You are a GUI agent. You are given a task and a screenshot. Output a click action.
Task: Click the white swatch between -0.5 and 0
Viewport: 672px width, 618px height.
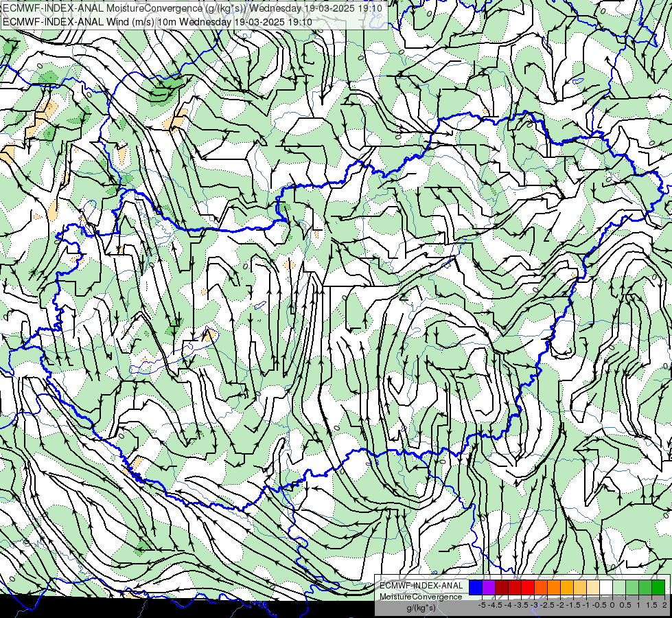(606, 587)
